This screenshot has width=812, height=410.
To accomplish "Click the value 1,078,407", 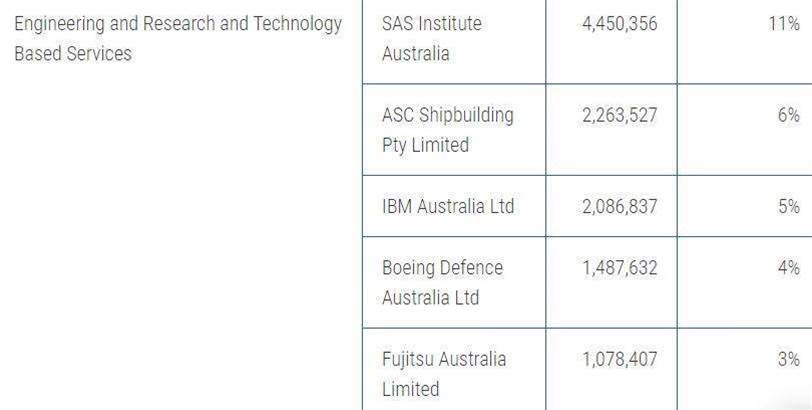I will coord(619,359).
